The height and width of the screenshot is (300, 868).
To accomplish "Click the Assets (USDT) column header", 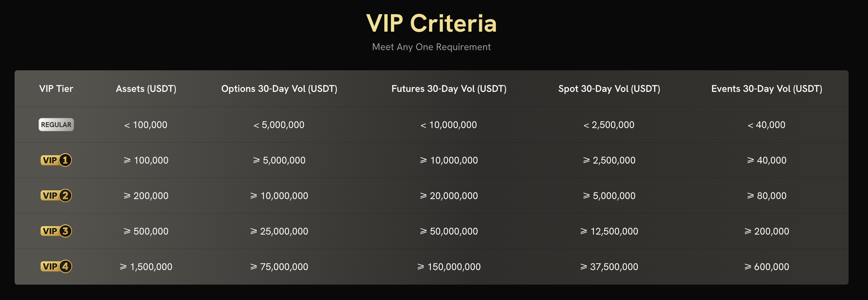I will click(146, 89).
